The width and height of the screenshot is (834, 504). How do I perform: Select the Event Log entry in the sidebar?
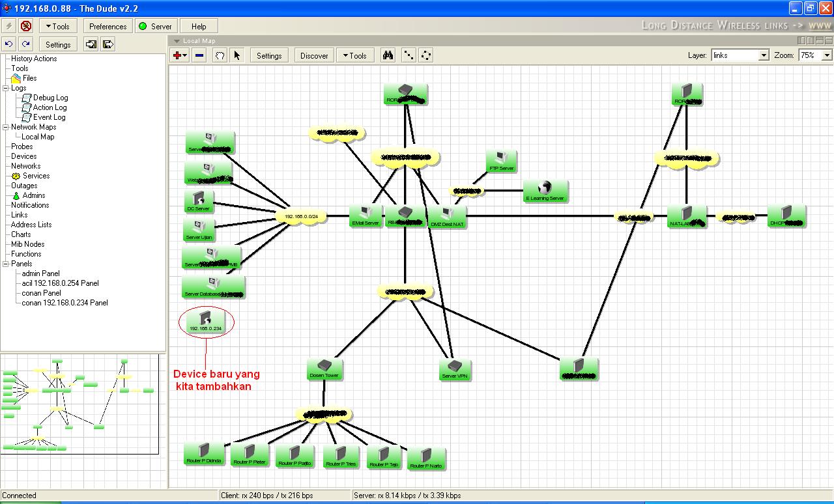pos(48,117)
